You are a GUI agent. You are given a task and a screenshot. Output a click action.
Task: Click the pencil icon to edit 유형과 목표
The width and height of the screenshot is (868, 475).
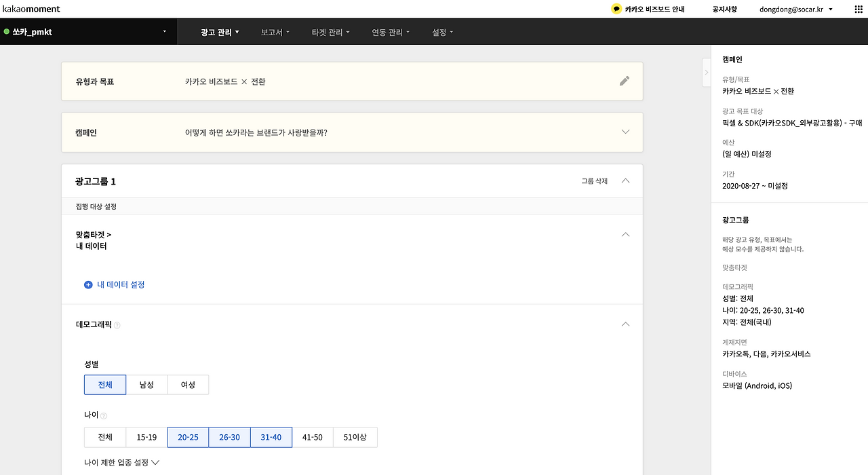[x=624, y=80]
